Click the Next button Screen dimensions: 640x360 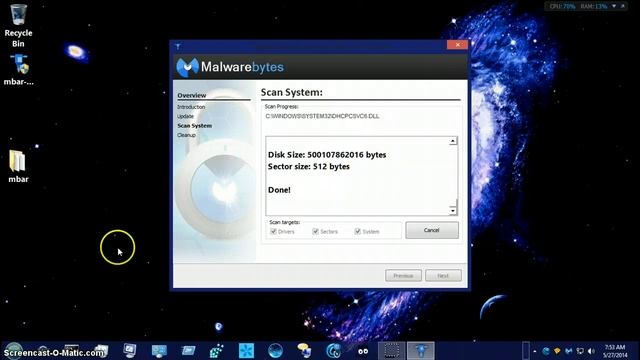(443, 276)
